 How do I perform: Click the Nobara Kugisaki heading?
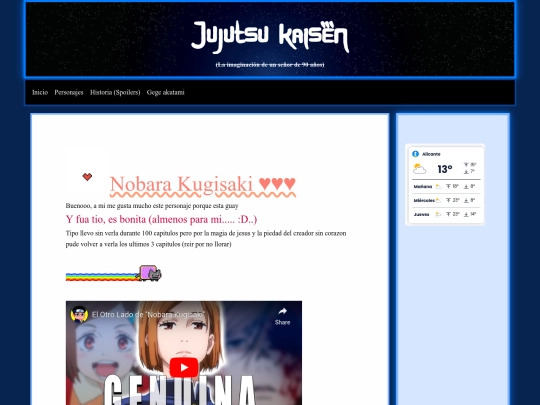pyautogui.click(x=202, y=184)
